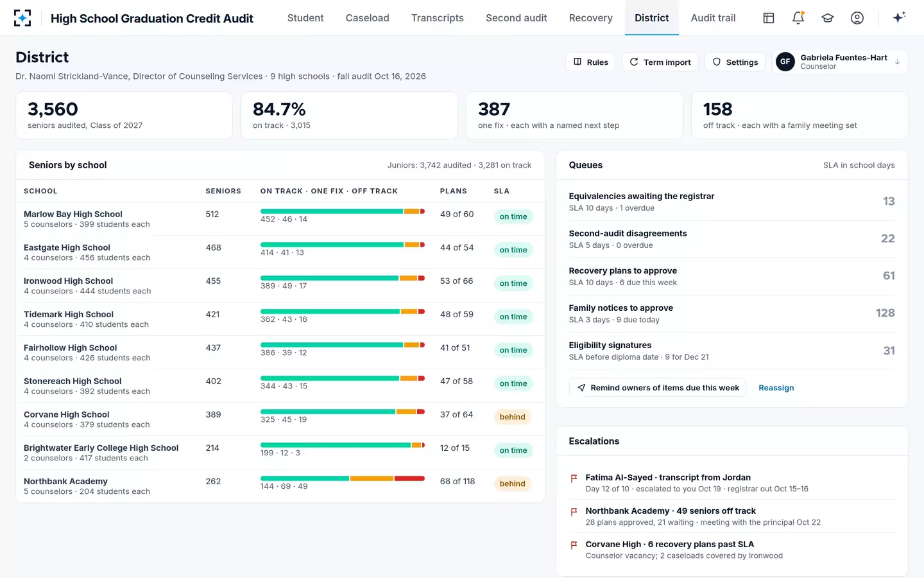Screen dimensions: 924x578
Task: Open the Recovery tab
Action: click(x=591, y=18)
